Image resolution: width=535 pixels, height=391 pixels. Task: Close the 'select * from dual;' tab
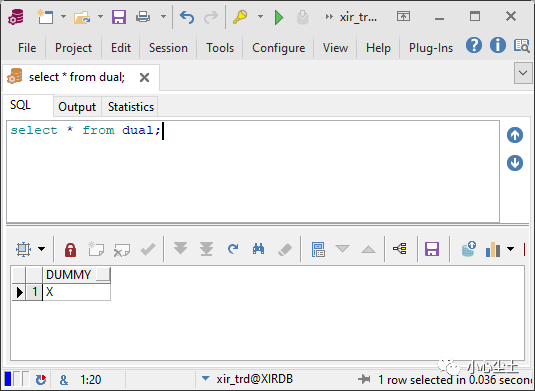(144, 77)
